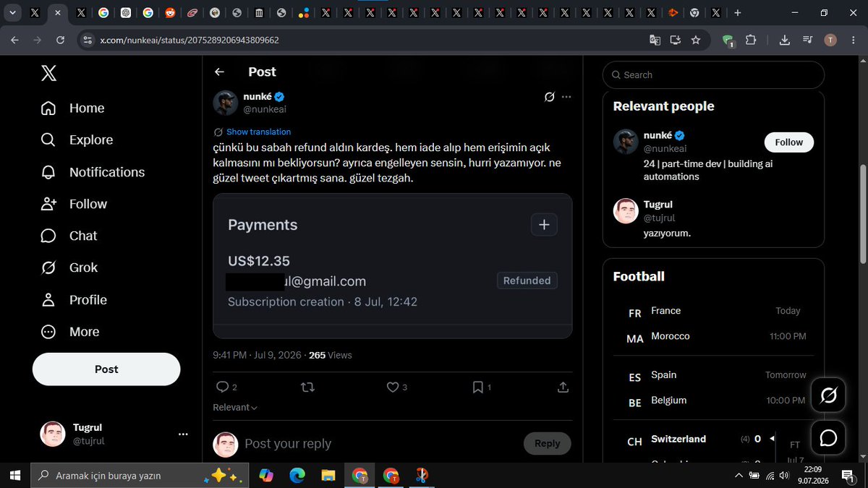Open File Explorer from taskbar

(x=328, y=475)
